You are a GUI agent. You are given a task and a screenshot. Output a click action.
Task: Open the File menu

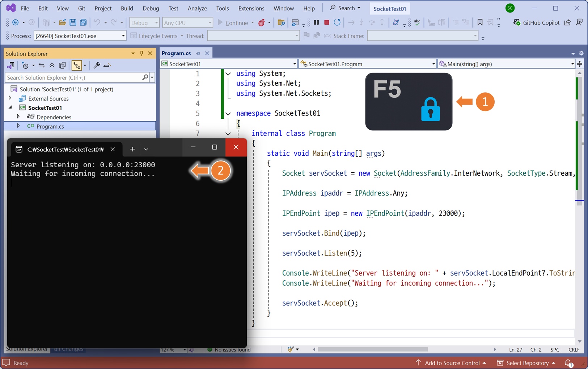click(25, 8)
